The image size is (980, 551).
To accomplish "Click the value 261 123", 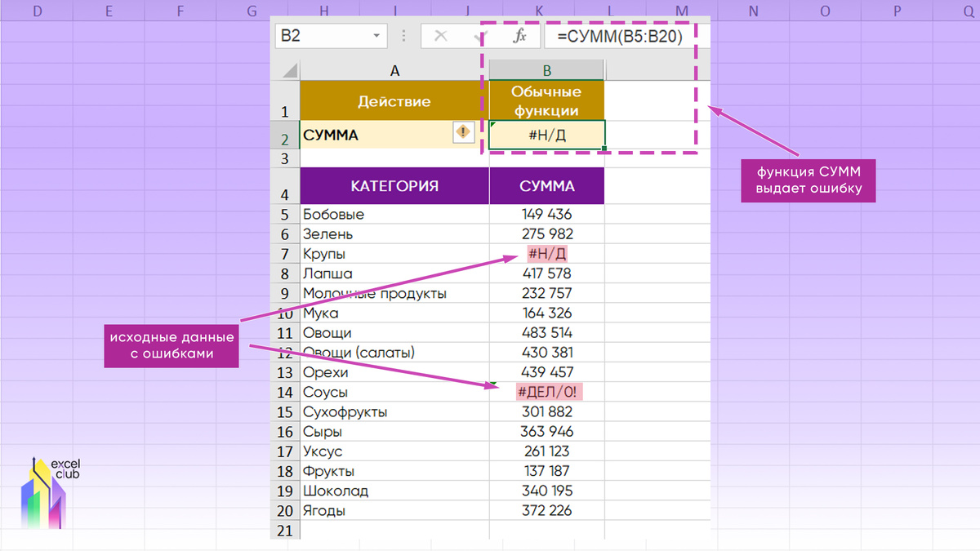I will [x=547, y=451].
